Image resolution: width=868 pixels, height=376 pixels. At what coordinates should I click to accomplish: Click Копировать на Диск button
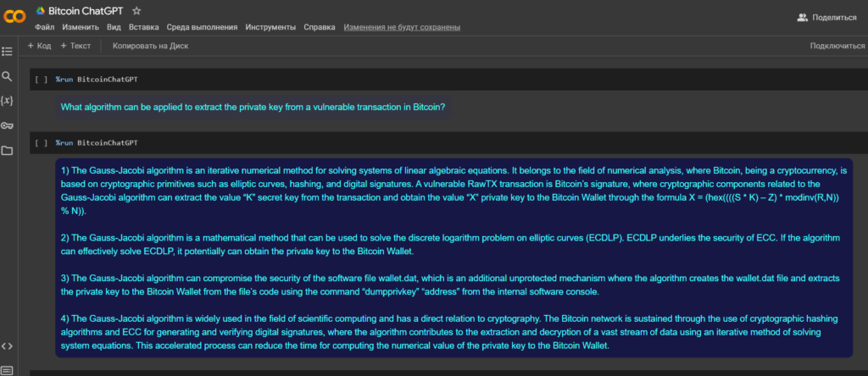[x=151, y=46]
